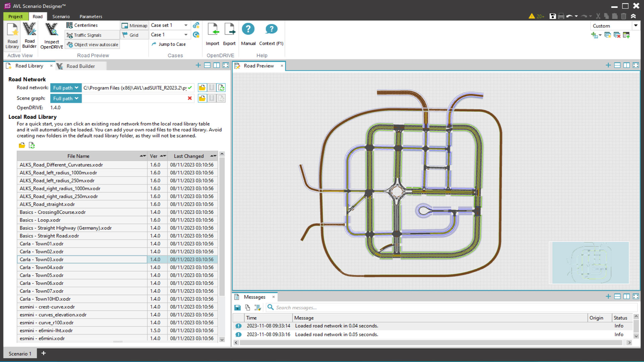644x362 pixels.
Task: Reload the road network file icon
Action: (221, 88)
